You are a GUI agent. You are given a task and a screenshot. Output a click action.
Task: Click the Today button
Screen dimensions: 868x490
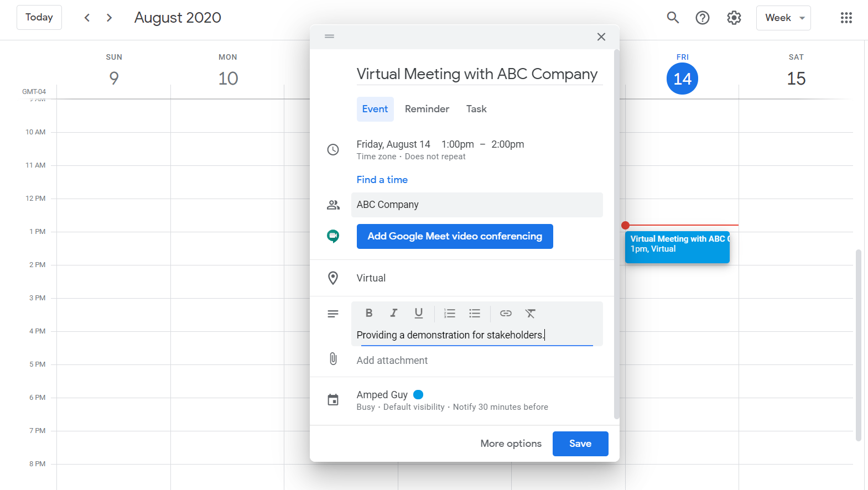click(39, 18)
